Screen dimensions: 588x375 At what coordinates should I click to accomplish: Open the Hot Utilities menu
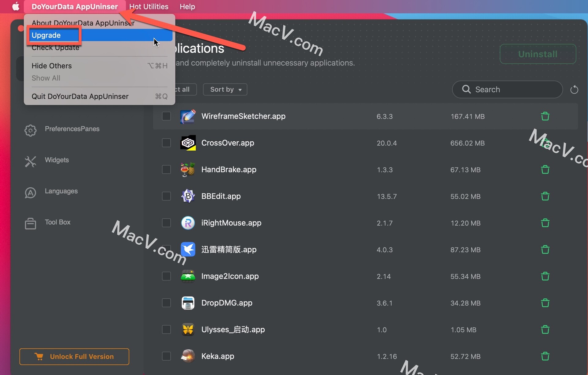149,6
